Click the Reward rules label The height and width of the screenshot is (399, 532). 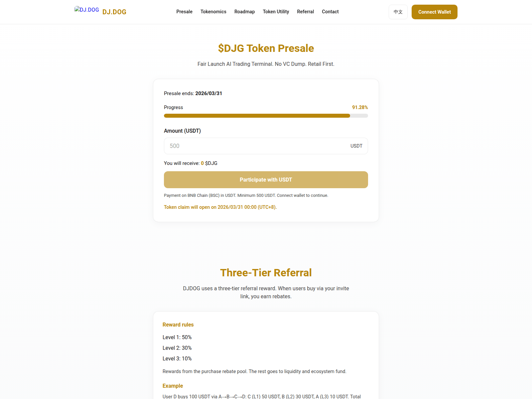178,325
